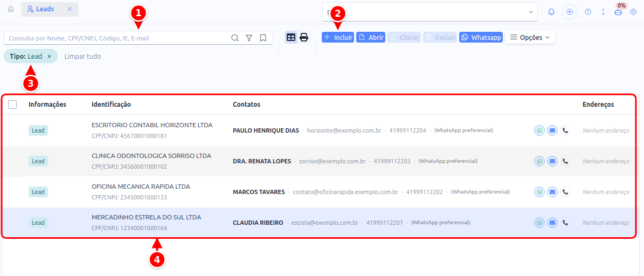Click the Incluir button
The height and width of the screenshot is (276, 644).
337,37
